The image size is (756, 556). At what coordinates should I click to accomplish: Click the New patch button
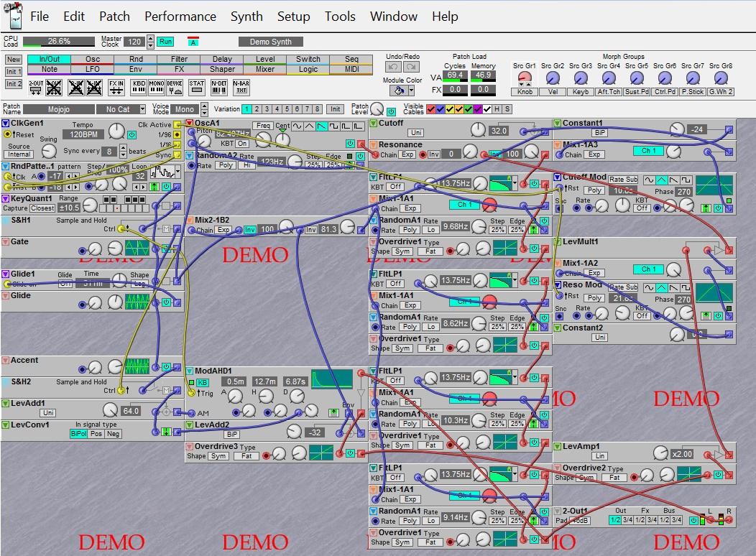click(x=14, y=60)
